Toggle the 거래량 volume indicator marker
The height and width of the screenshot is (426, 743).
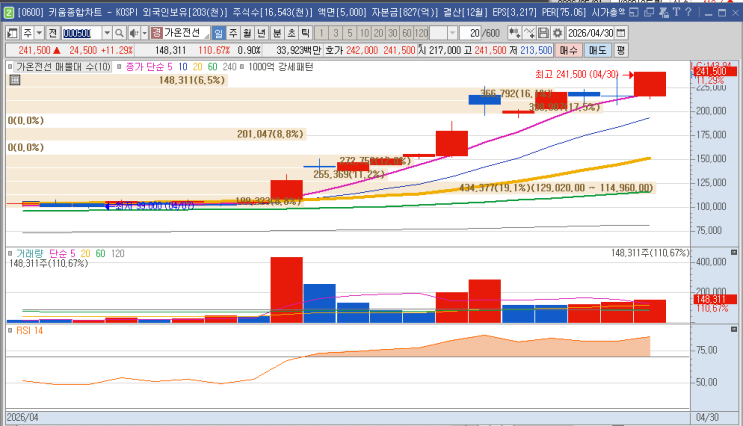point(10,254)
